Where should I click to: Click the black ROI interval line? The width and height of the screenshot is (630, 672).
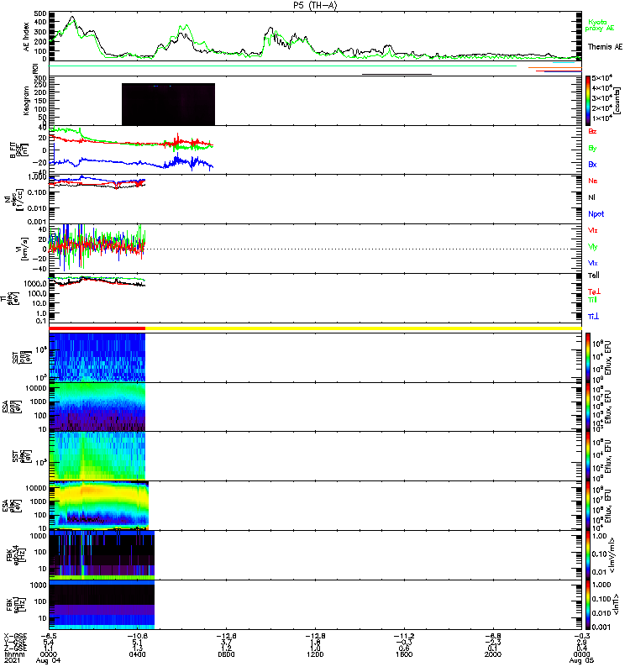[396, 74]
